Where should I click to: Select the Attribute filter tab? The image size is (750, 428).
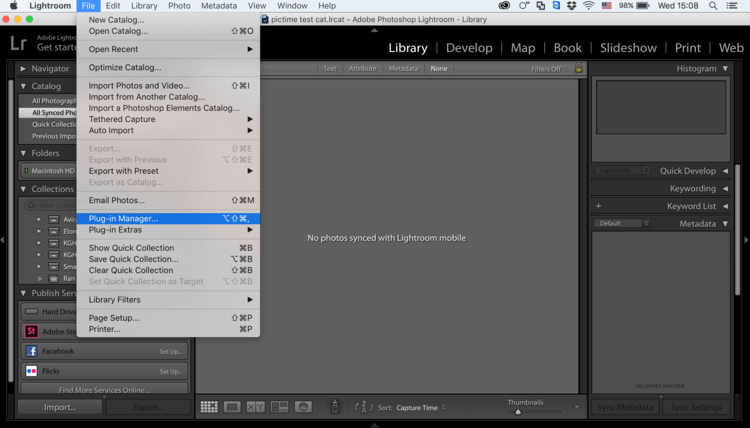pyautogui.click(x=362, y=68)
